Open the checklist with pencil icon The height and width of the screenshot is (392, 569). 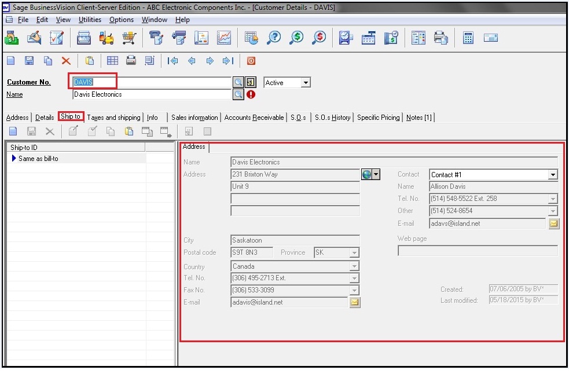(x=57, y=38)
